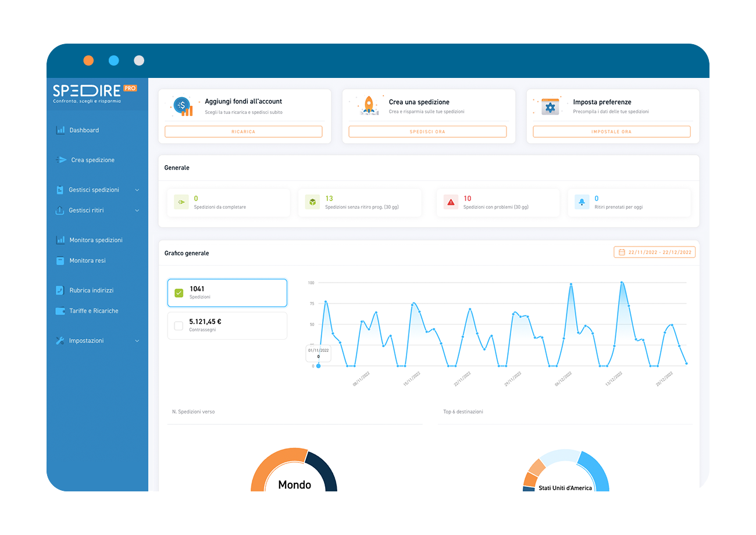Open Monitora resi menu item
The height and width of the screenshot is (535, 756).
coord(87,261)
